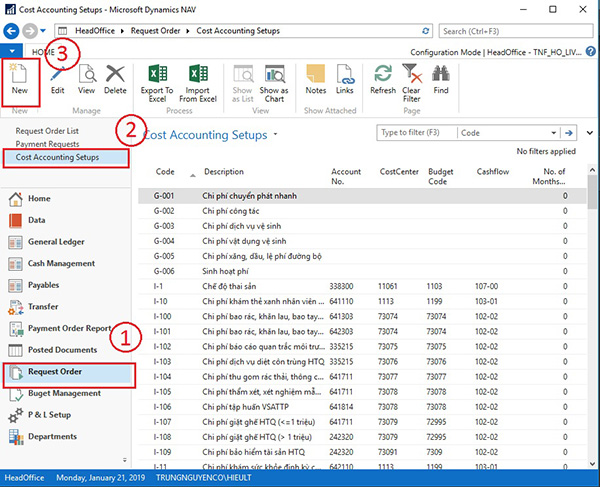This screenshot has width=600, height=487.
Task: Click the grey forward arrow button
Action: tap(30, 31)
